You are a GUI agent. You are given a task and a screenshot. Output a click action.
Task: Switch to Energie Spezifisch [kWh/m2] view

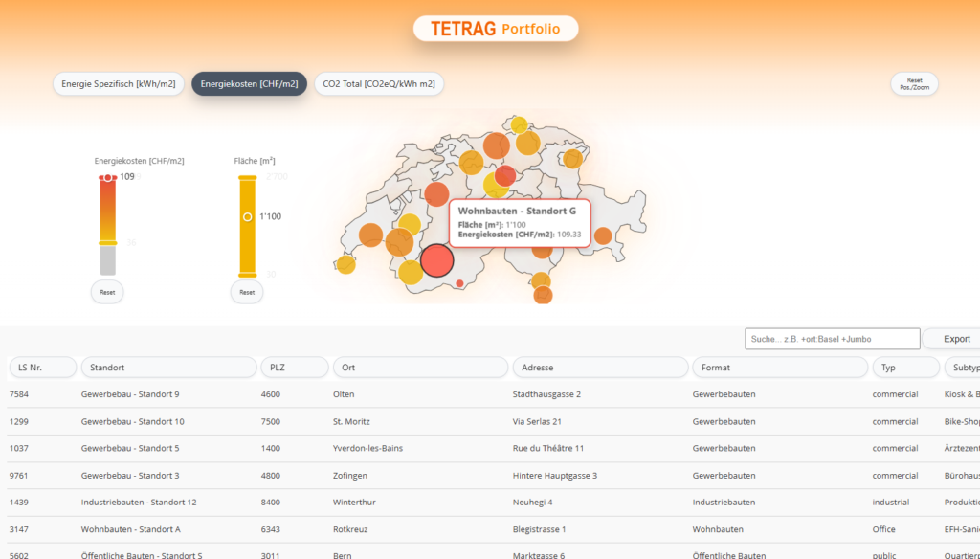tap(119, 84)
